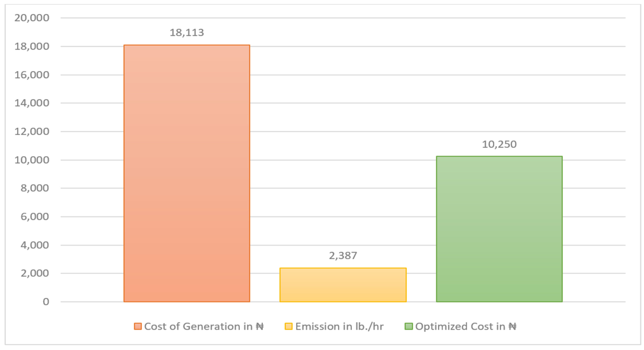Select the 2,000 axis tick label
The width and height of the screenshot is (644, 350).
(35, 273)
